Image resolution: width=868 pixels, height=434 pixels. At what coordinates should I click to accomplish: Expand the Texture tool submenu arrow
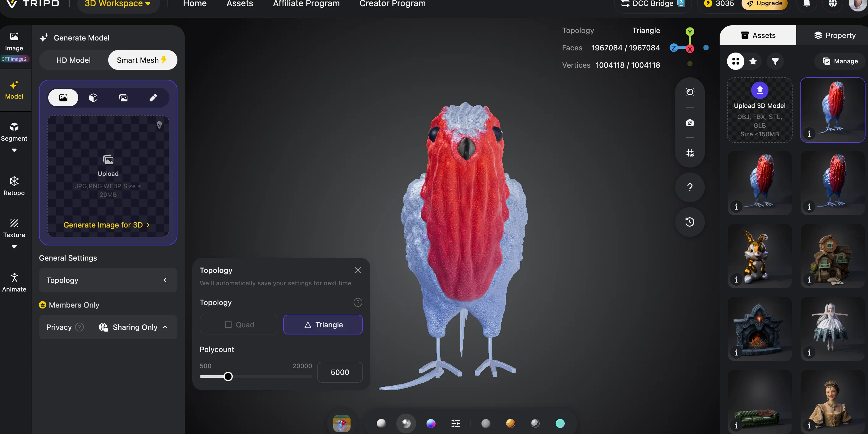(x=14, y=247)
